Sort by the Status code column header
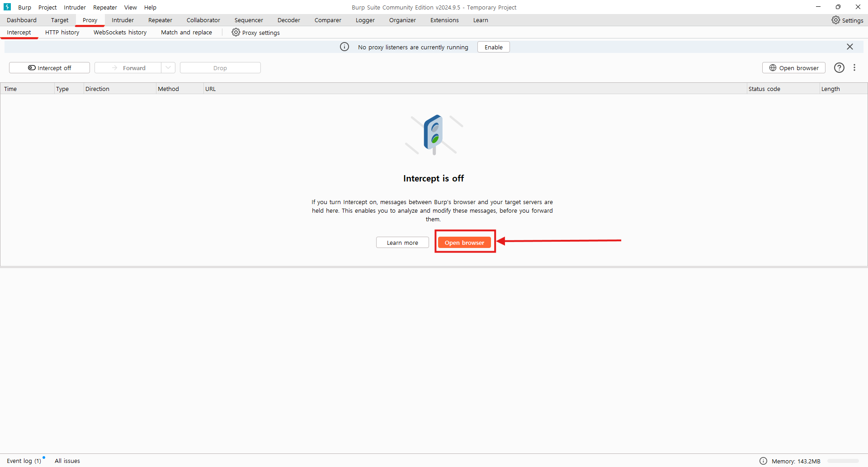 click(783, 89)
